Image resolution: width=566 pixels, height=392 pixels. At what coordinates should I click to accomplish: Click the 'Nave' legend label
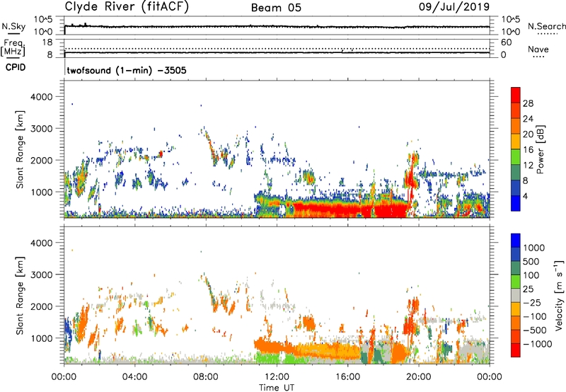(538, 50)
